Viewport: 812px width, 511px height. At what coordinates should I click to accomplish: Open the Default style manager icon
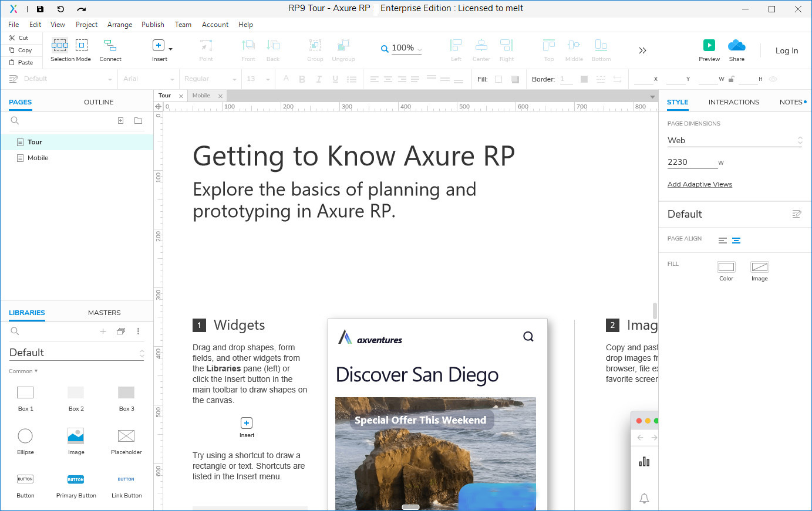tap(797, 214)
